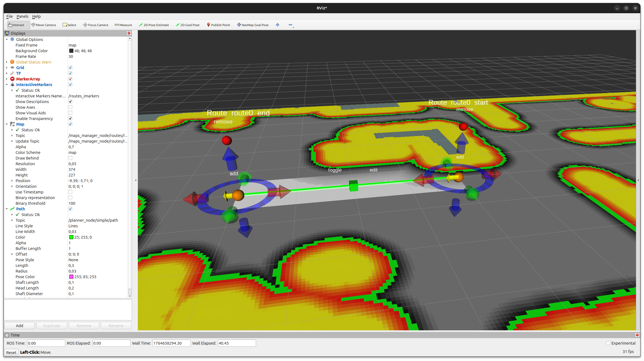Enable the Show Axes checkbox

[x=70, y=107]
